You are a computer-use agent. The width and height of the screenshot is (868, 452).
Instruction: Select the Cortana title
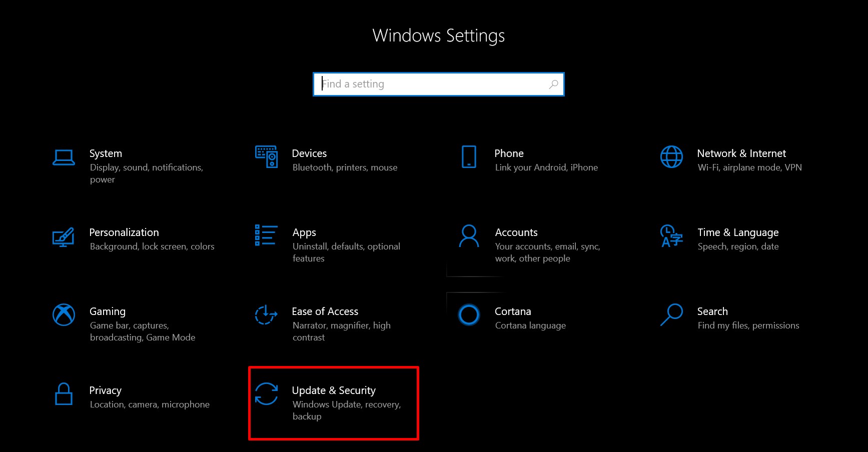pyautogui.click(x=513, y=311)
